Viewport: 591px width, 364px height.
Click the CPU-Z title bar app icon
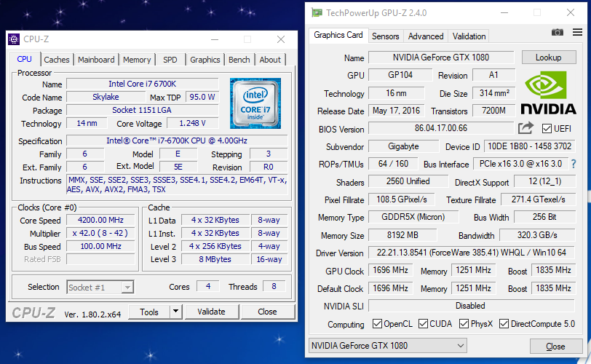(x=14, y=39)
